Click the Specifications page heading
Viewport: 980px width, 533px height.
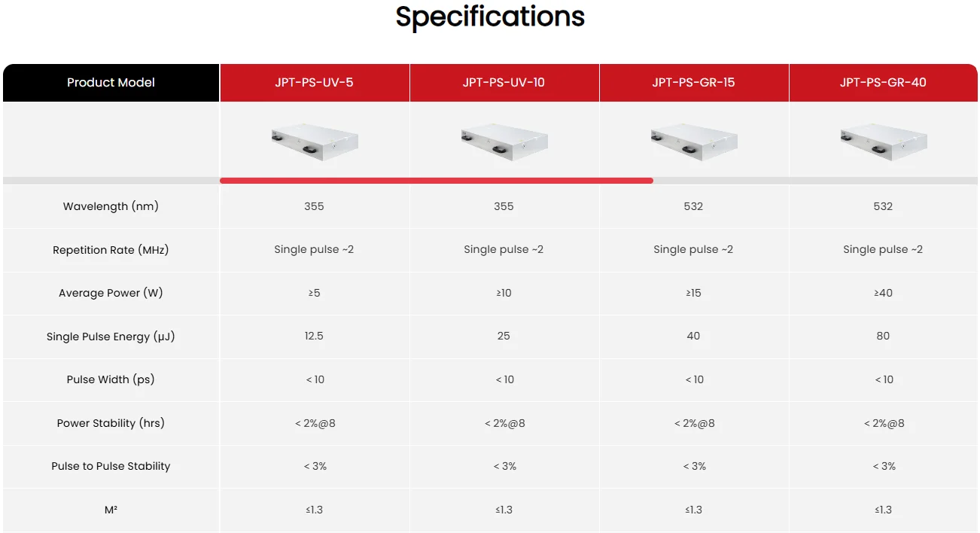(490, 17)
